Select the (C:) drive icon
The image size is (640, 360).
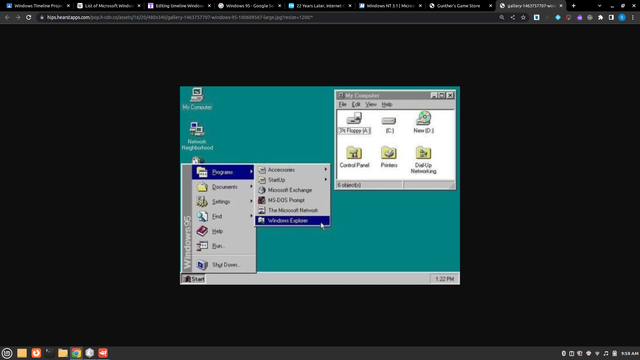[389, 124]
